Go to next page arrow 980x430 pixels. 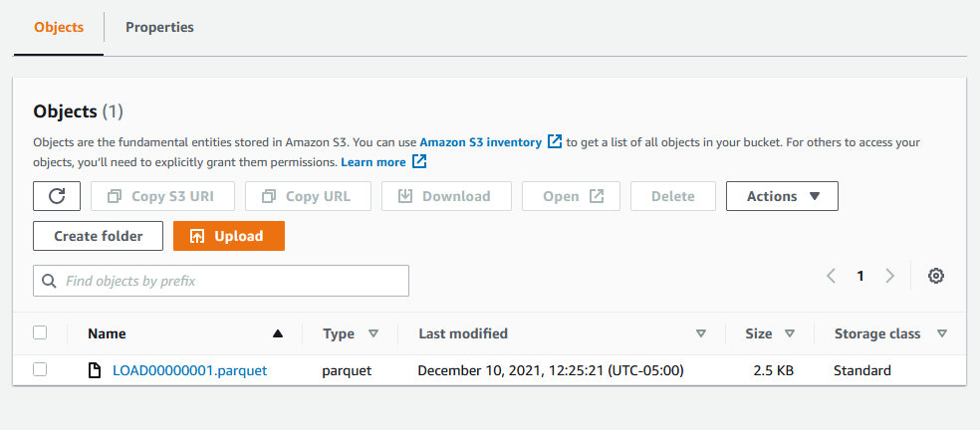890,277
